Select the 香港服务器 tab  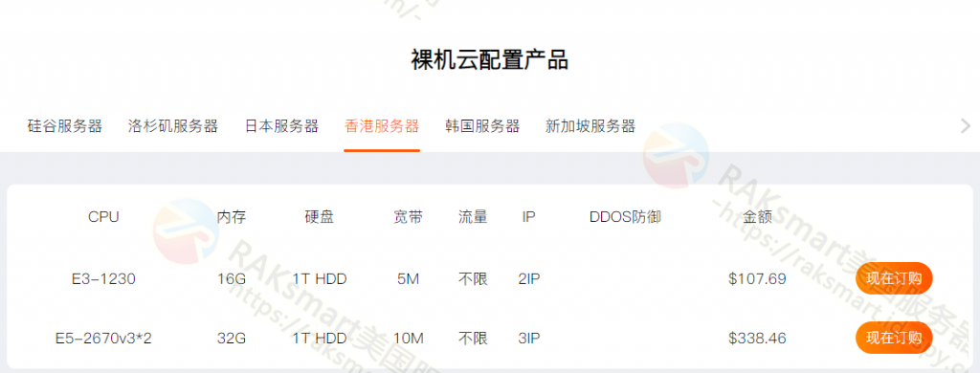point(382,126)
